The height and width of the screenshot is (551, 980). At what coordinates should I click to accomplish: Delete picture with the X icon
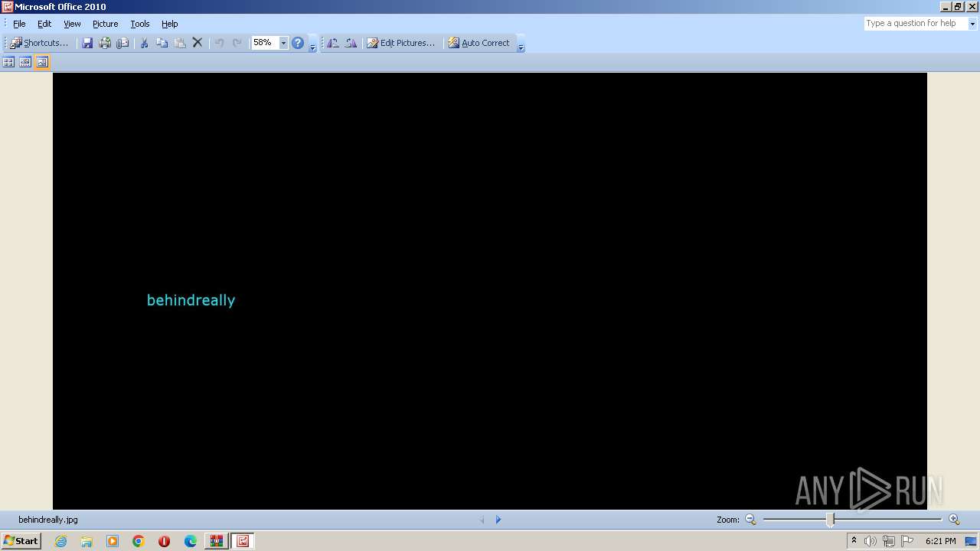click(198, 43)
